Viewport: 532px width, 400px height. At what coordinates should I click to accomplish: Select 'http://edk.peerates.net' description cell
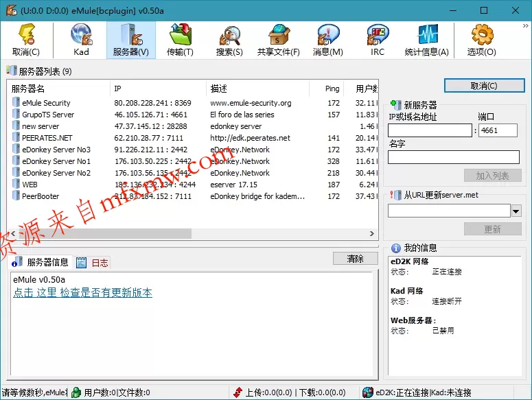pyautogui.click(x=250, y=138)
